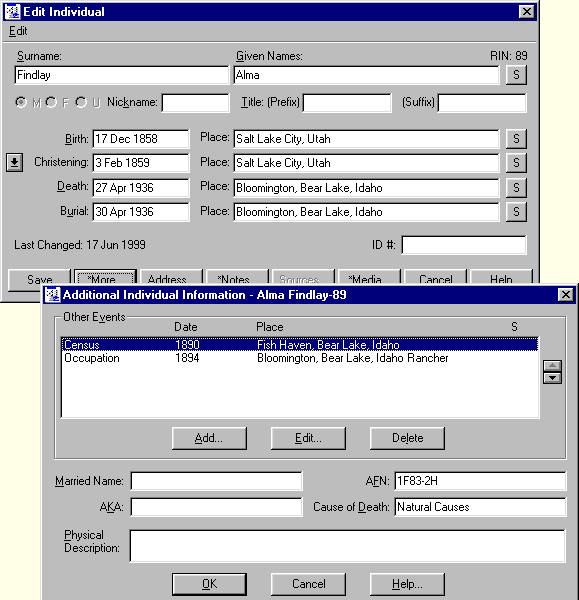Click the Delete event button
Viewport: 579px width, 600px height.
click(407, 438)
